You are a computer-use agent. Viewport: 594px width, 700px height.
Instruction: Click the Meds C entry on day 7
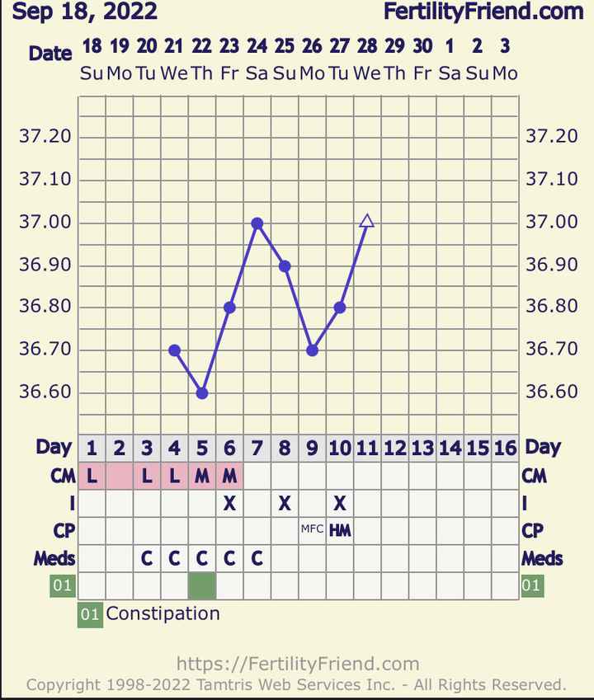pos(257,558)
